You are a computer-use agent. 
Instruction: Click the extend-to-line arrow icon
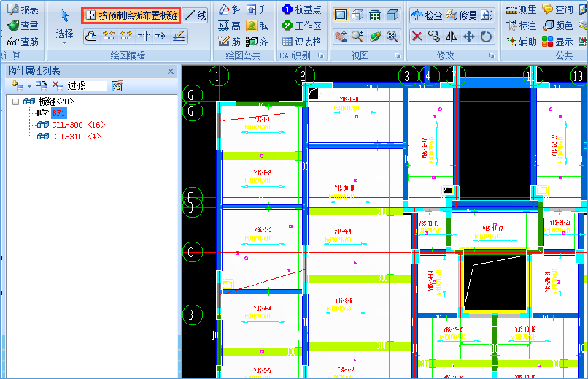click(x=161, y=37)
